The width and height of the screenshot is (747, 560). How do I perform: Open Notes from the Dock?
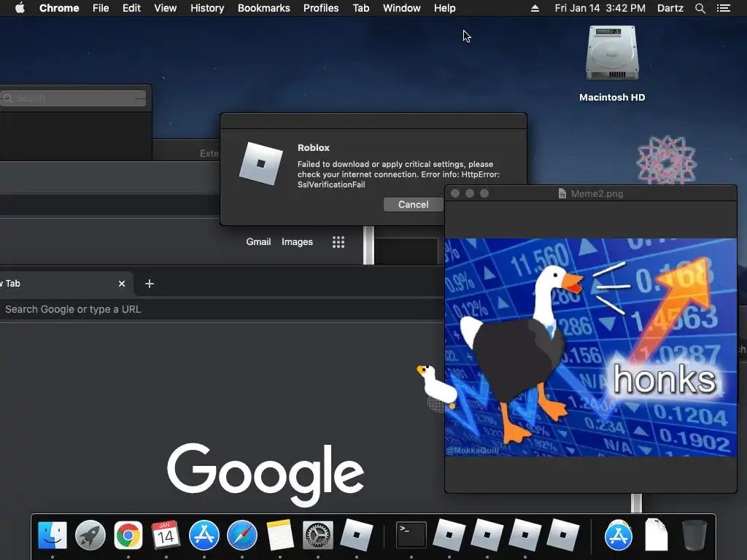tap(280, 534)
